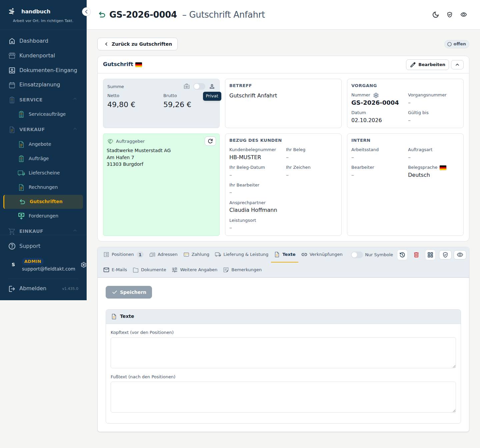Open Lieferscheine in the sidebar
Screen dimensions: 480x448
click(43, 173)
